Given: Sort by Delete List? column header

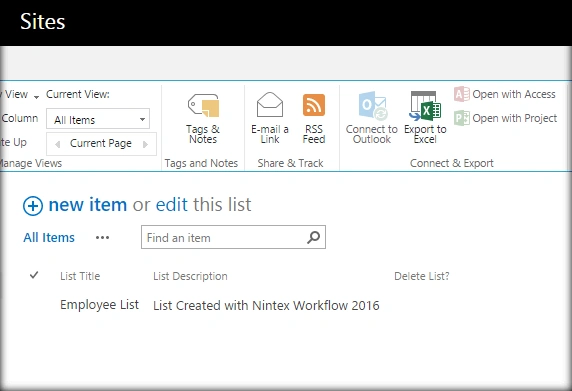Looking at the screenshot, I should 422,276.
